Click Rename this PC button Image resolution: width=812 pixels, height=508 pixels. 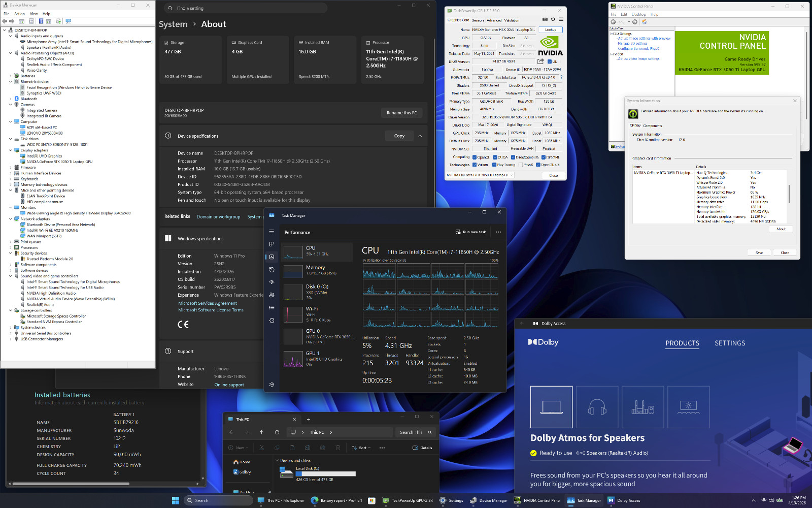[402, 113]
